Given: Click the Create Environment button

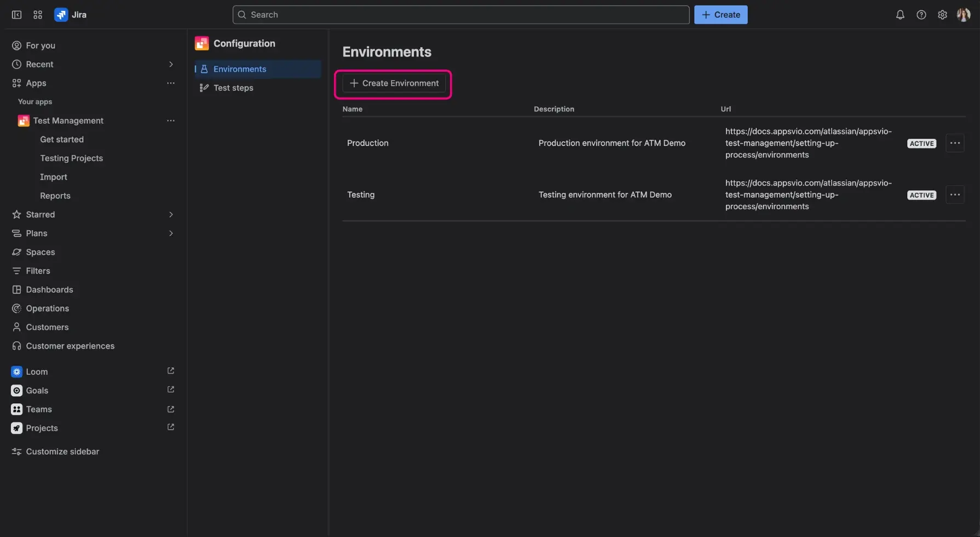Looking at the screenshot, I should click(x=394, y=83).
